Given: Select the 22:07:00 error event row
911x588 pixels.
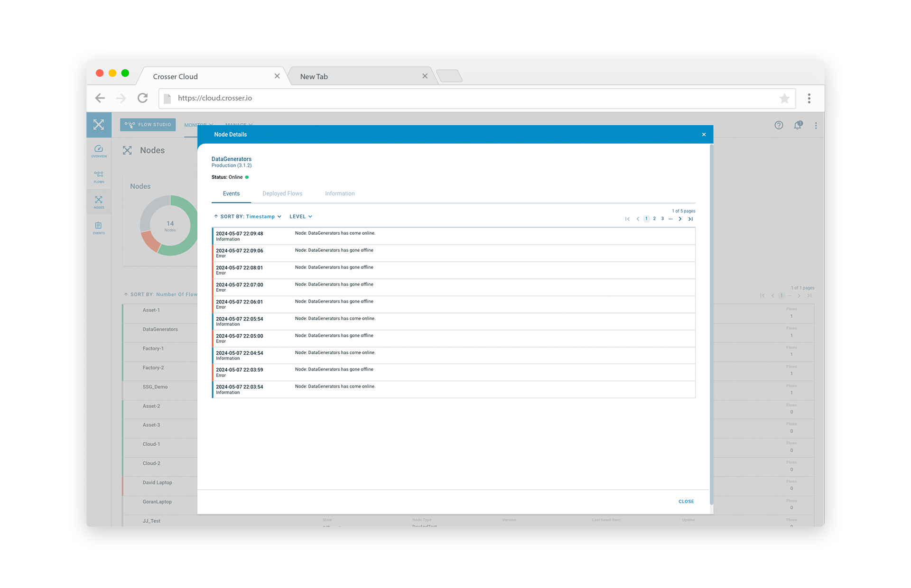Looking at the screenshot, I should click(x=454, y=287).
